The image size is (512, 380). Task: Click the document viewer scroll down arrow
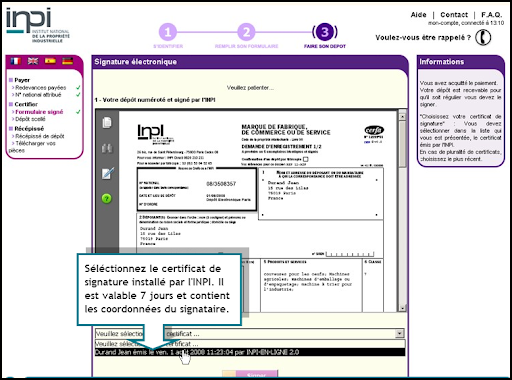pos(402,308)
